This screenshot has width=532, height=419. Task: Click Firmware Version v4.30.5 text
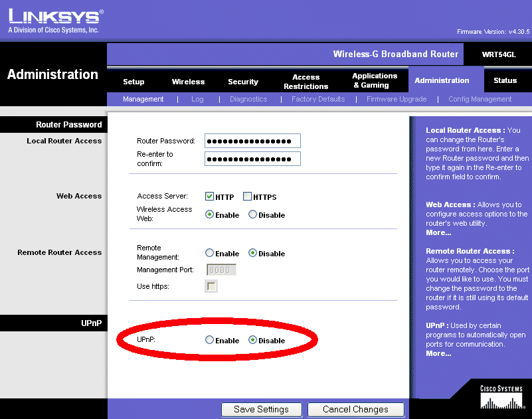pos(493,32)
